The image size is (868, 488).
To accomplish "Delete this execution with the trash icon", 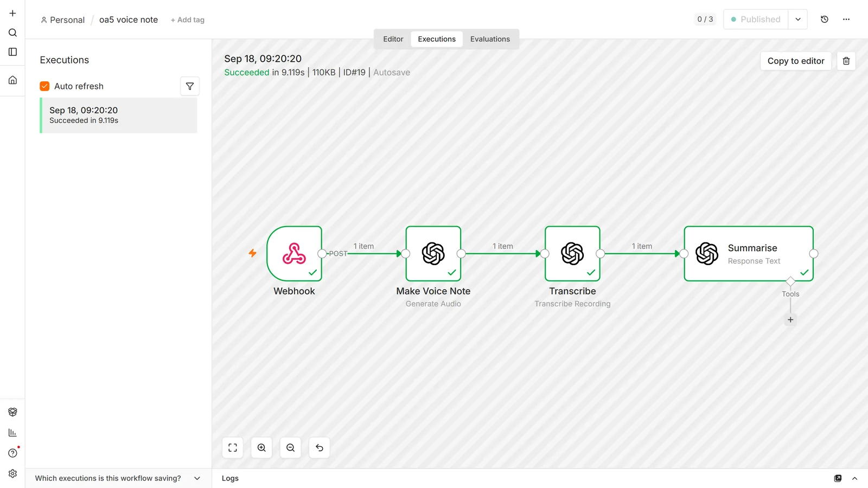I will (846, 61).
